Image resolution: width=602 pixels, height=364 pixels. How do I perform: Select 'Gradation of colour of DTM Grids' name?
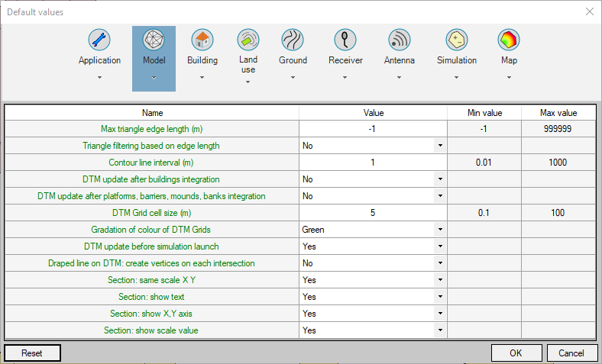(x=151, y=230)
